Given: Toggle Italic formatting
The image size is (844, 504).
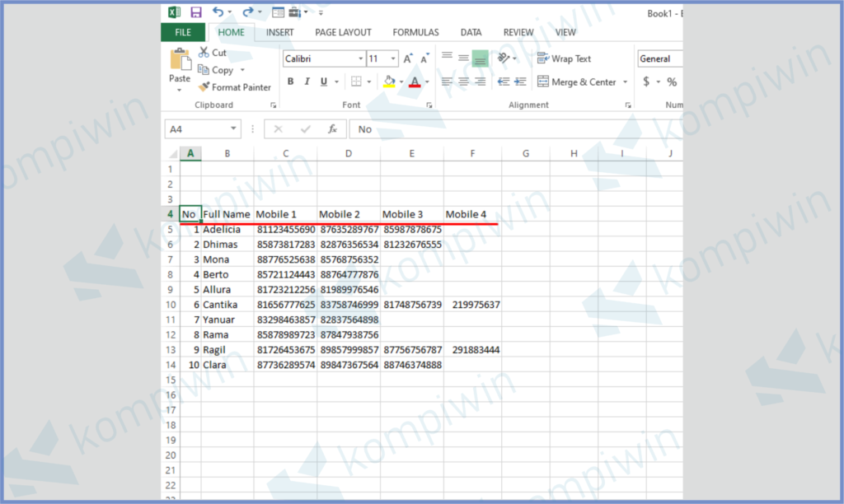Looking at the screenshot, I should (307, 82).
